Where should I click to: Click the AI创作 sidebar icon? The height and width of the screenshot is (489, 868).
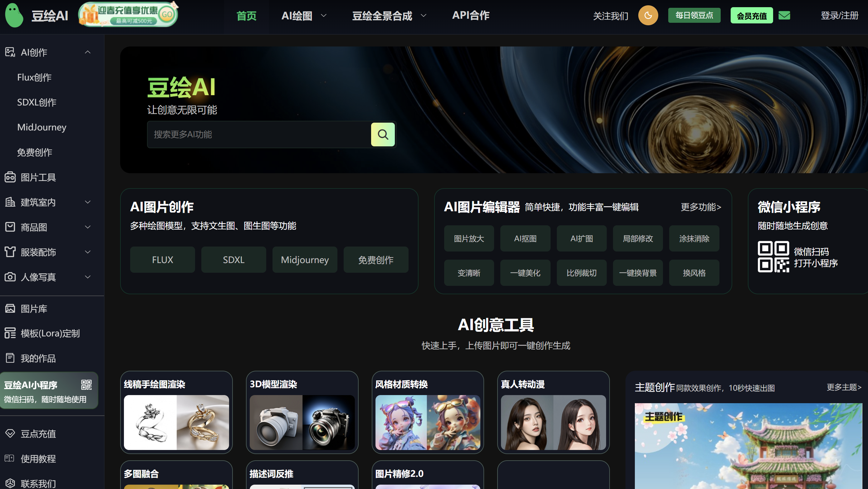coord(10,52)
